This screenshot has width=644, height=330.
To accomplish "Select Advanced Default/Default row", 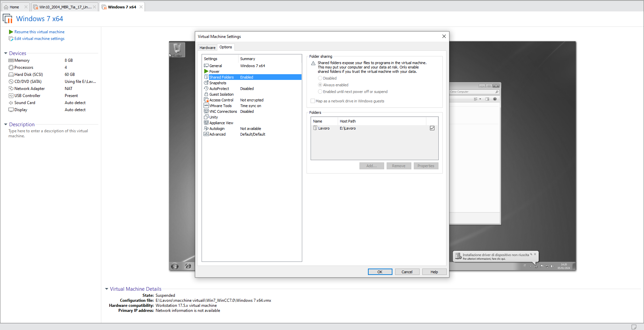I will (x=252, y=134).
